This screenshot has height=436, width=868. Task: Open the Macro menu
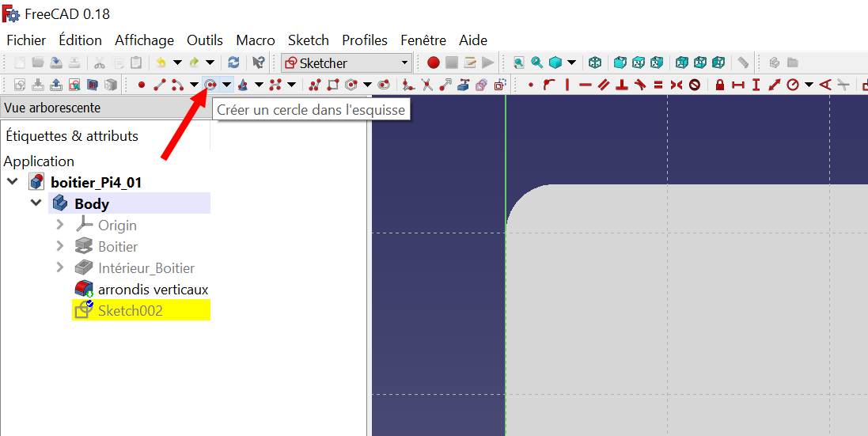256,40
